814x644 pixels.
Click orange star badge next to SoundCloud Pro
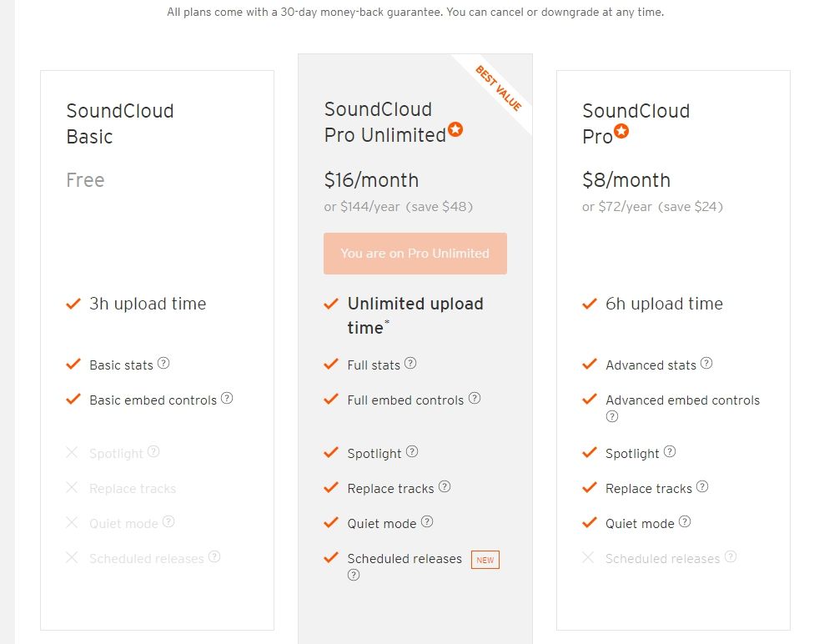click(x=621, y=131)
